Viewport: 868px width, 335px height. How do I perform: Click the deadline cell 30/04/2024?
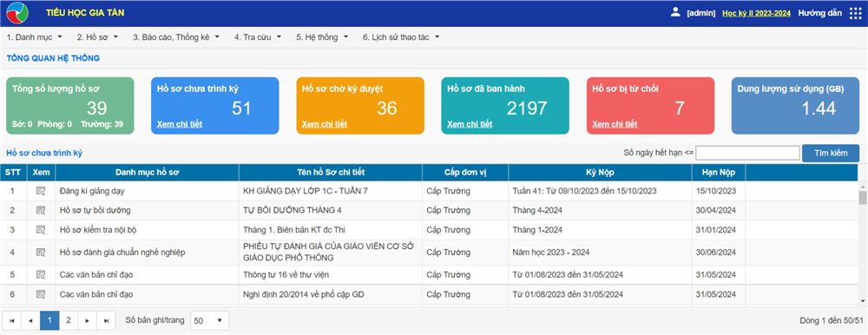[x=719, y=210]
